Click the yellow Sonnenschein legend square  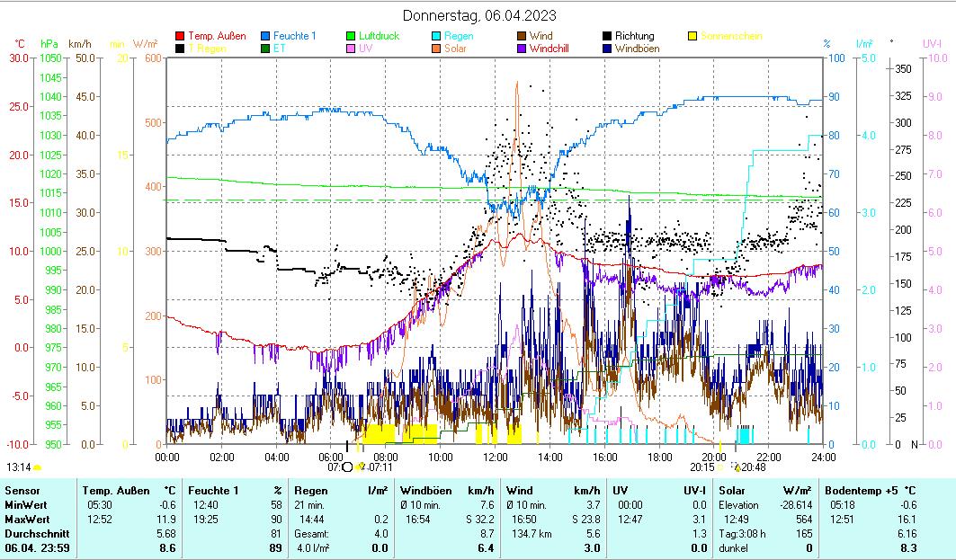(x=692, y=36)
